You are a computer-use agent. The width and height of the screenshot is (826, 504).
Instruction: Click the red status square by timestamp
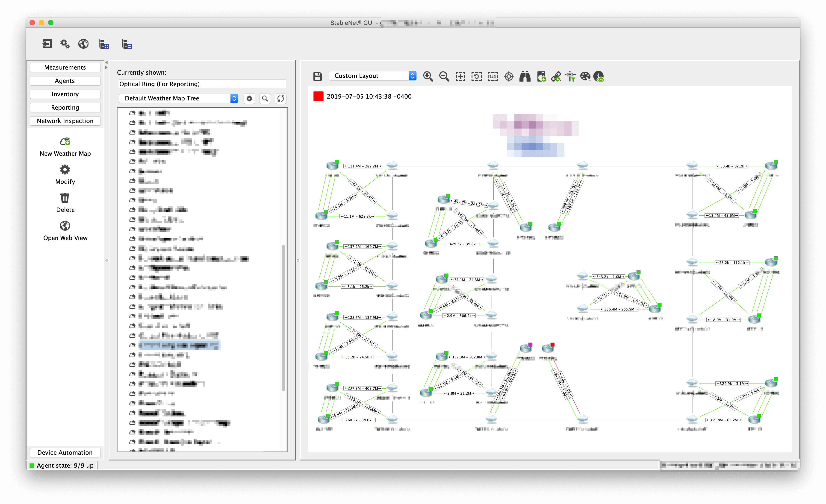tap(318, 96)
